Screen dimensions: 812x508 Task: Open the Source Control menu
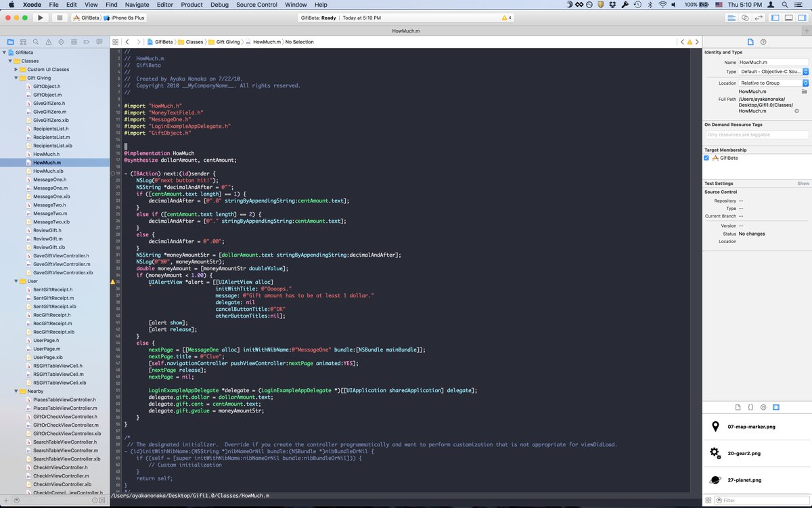[256, 5]
